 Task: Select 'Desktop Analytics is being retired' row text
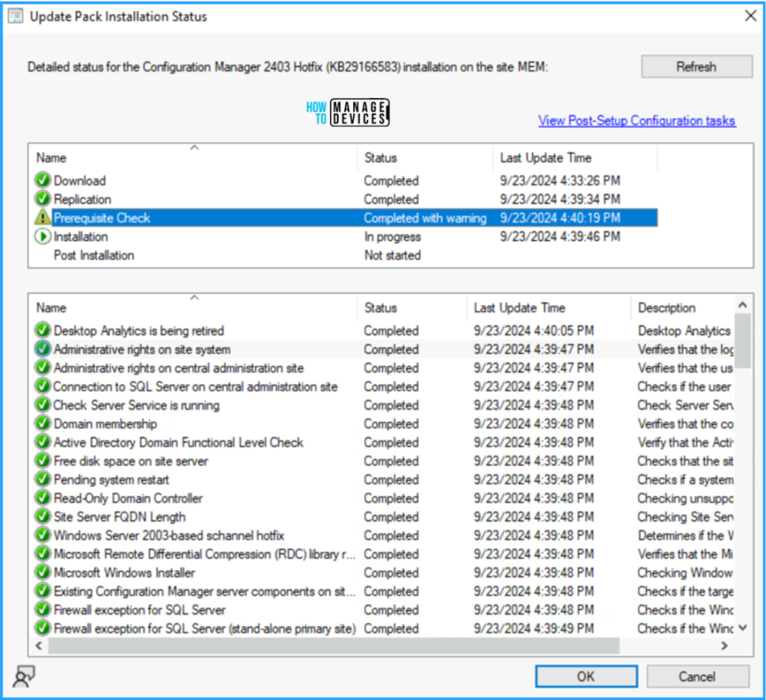(x=138, y=331)
